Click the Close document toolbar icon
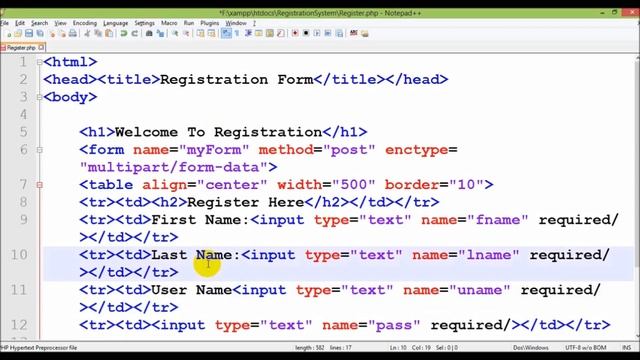Image resolution: width=640 pixels, height=360 pixels. coord(52,33)
